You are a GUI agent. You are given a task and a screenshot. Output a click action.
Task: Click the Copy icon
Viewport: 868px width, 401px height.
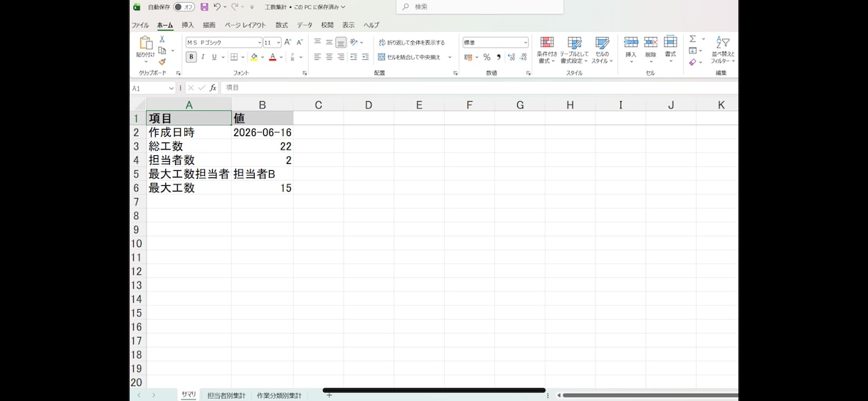(x=162, y=51)
